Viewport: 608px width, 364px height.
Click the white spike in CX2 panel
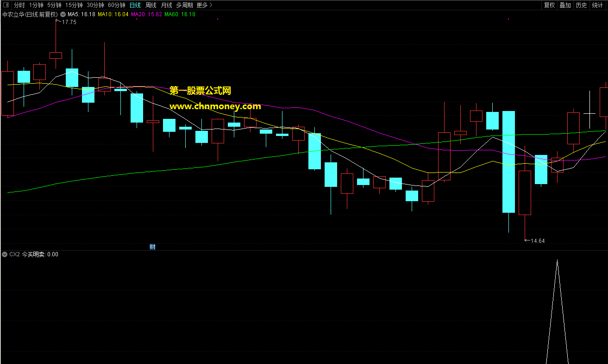point(557,312)
